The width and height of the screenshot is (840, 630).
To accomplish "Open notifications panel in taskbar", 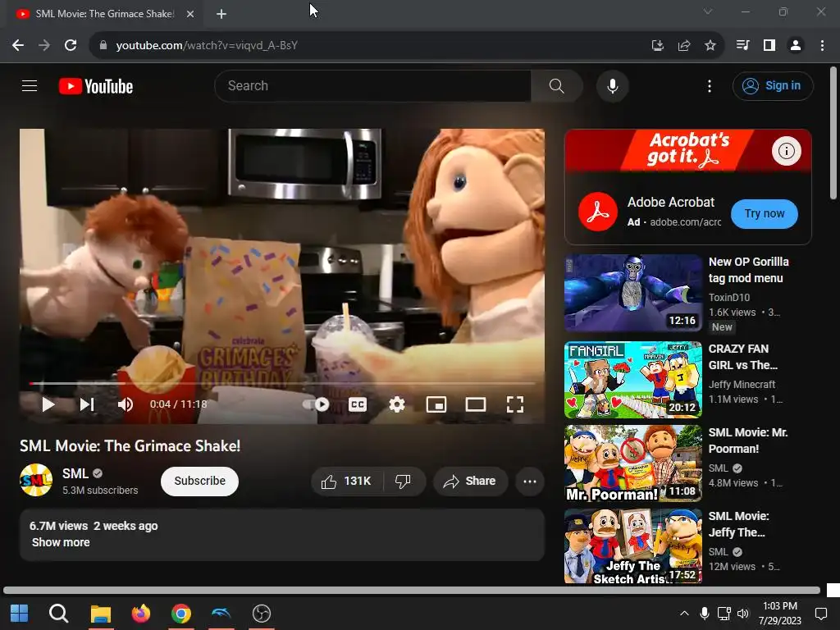I will point(820,614).
